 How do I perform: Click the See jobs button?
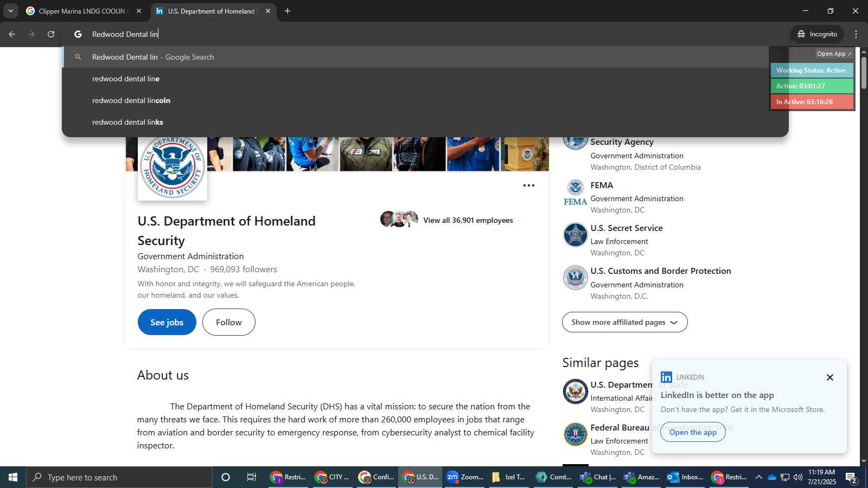pyautogui.click(x=167, y=322)
